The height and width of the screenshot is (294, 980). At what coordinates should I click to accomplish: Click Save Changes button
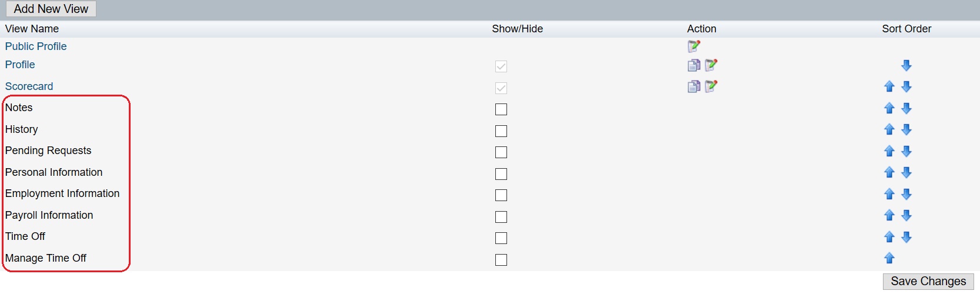[x=928, y=282]
